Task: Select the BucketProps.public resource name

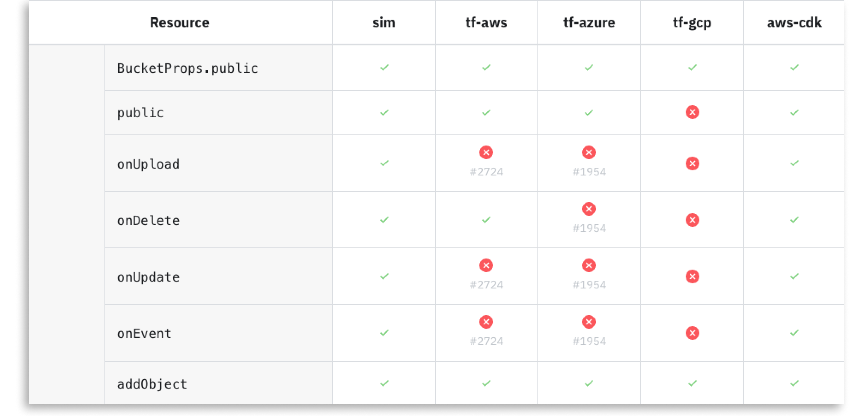Action: [187, 68]
